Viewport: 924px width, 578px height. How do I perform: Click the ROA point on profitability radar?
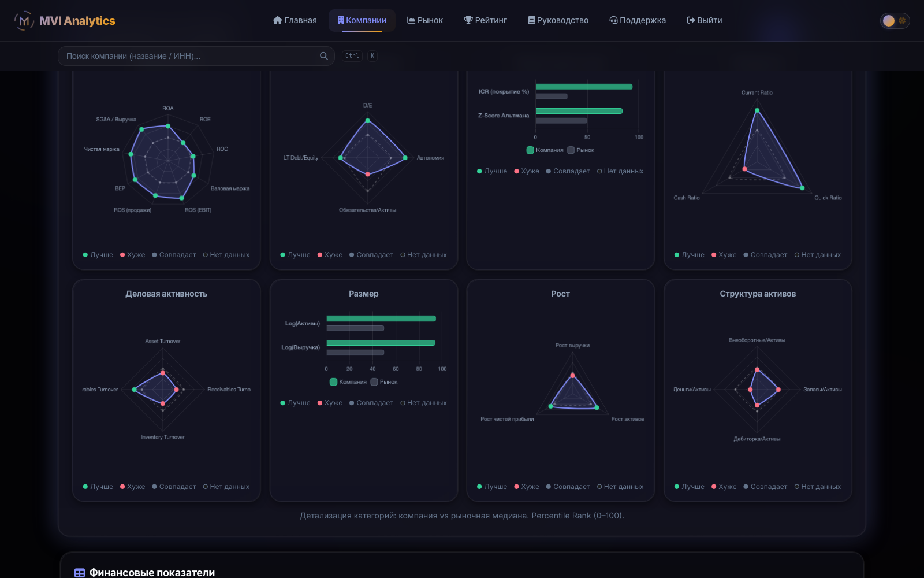tap(168, 126)
